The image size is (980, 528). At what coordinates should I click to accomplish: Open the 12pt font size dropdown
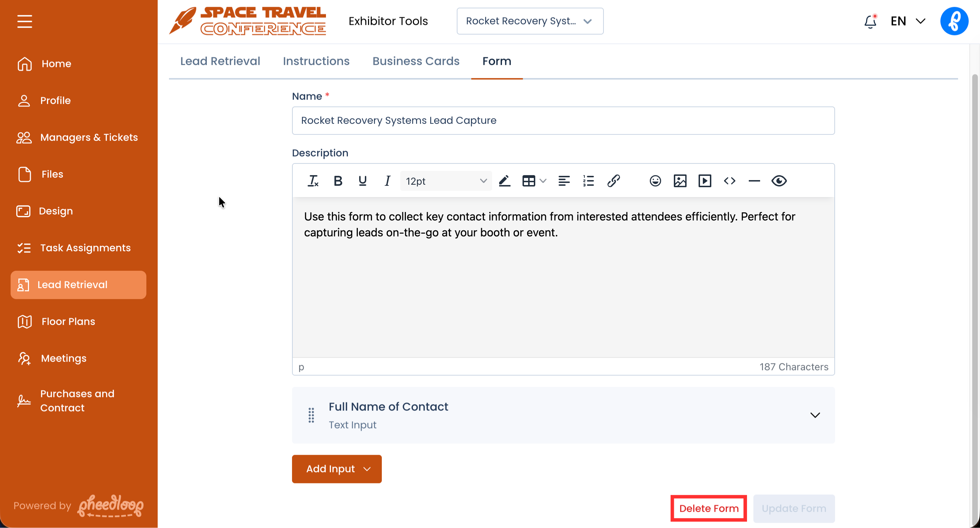coord(445,181)
